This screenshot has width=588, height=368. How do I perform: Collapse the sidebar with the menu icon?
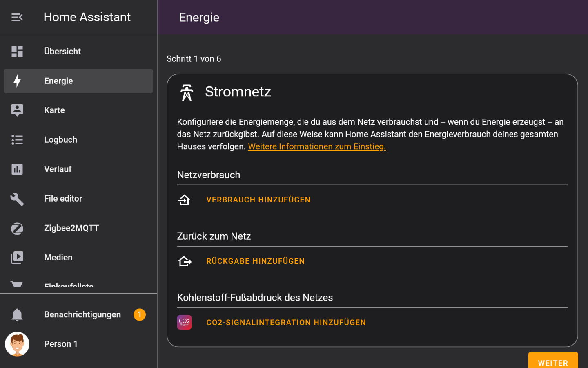[x=17, y=17]
